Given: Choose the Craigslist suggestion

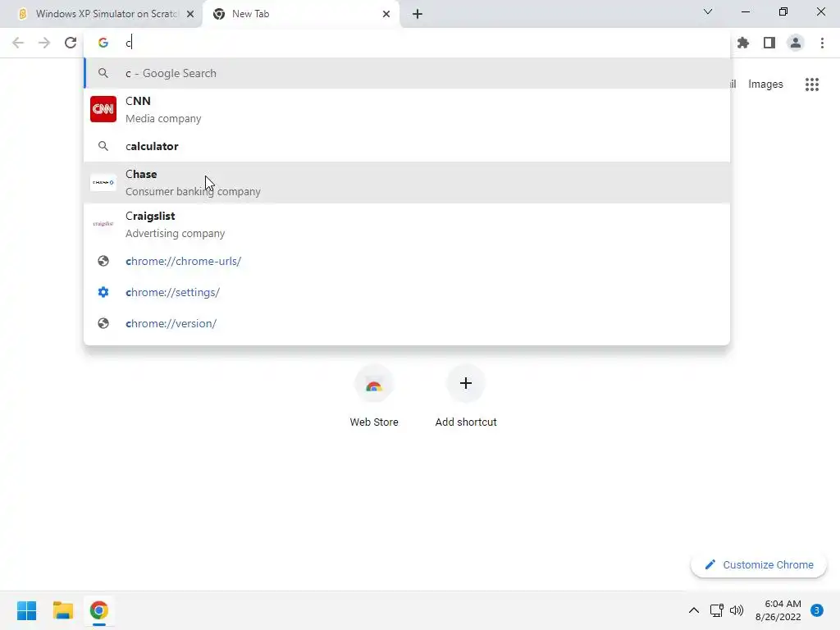Looking at the screenshot, I should 407,224.
